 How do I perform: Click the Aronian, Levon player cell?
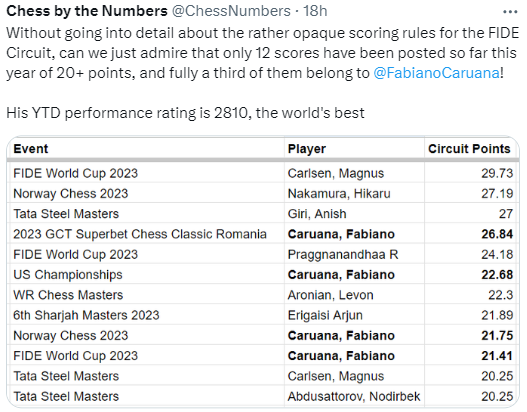(x=354, y=295)
